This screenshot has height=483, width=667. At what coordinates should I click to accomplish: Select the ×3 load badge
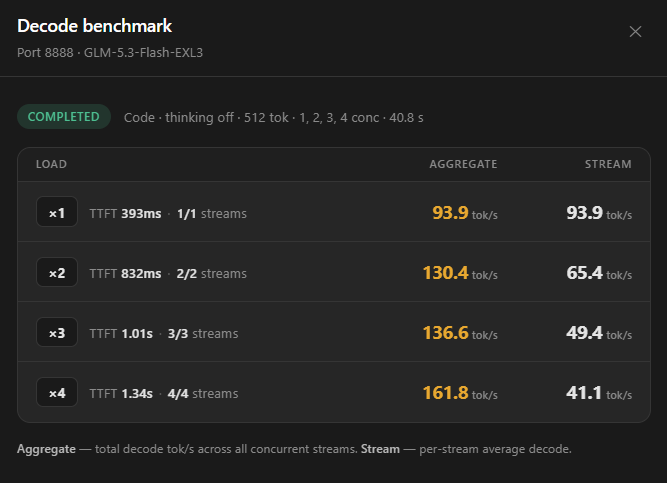tap(57, 332)
